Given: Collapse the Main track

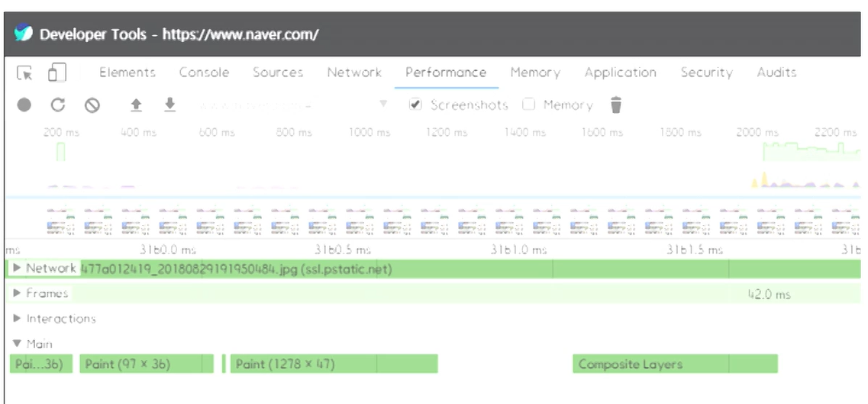Looking at the screenshot, I should [x=17, y=344].
